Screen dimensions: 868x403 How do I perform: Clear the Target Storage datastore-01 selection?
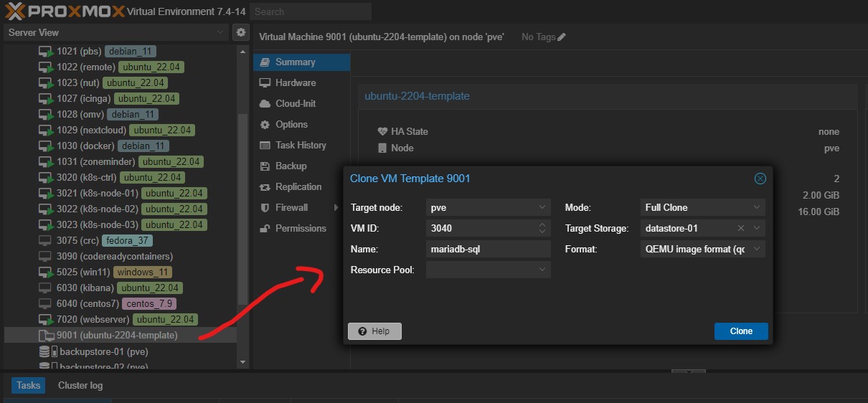click(741, 229)
